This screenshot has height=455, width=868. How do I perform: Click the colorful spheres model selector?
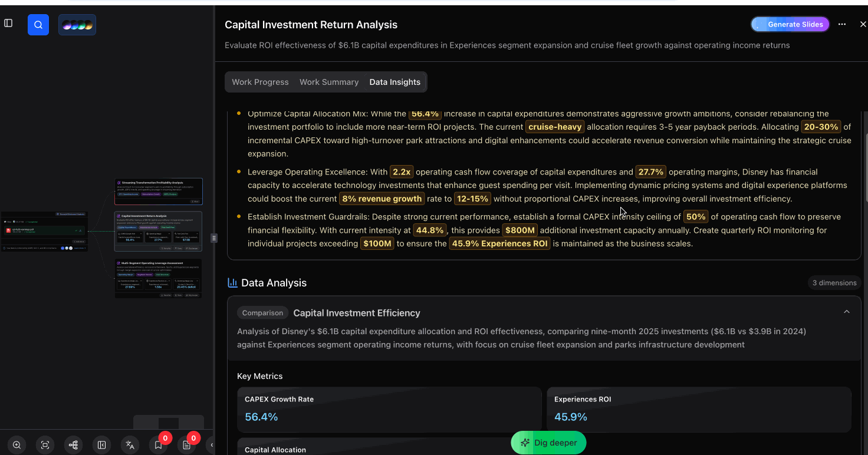[x=77, y=25]
